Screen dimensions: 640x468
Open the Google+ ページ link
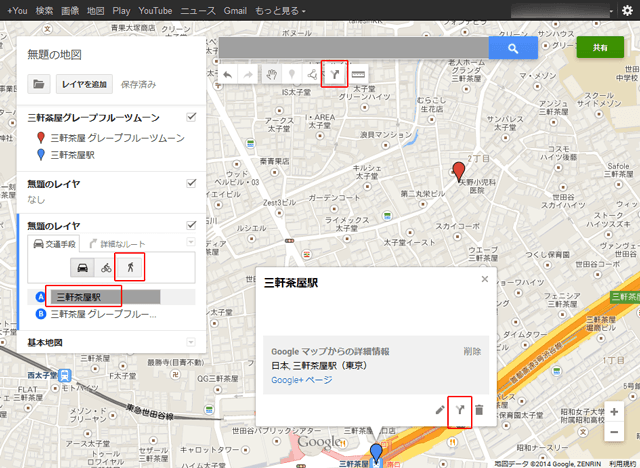point(302,380)
